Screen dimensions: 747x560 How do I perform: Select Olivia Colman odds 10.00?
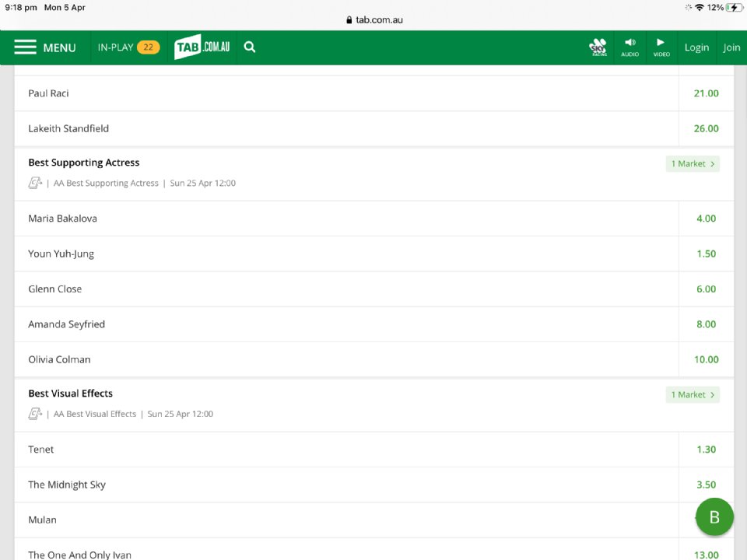pos(706,359)
